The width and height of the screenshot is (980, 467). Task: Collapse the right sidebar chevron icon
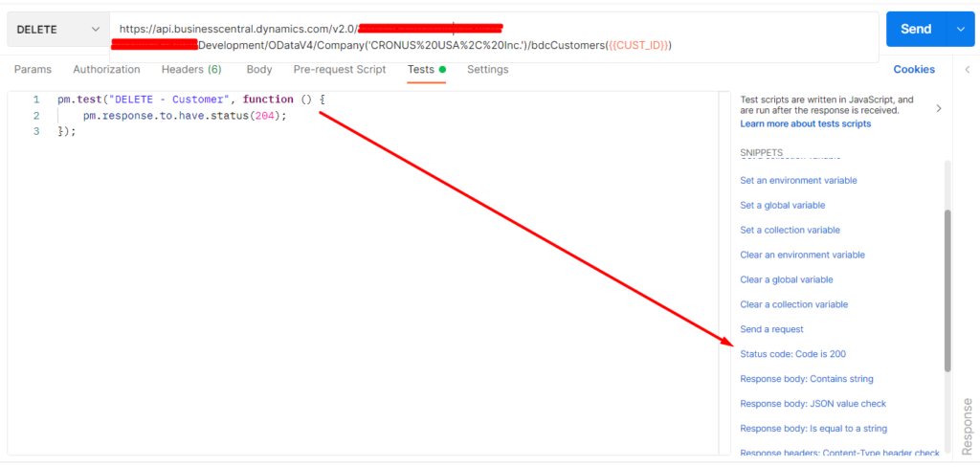967,70
